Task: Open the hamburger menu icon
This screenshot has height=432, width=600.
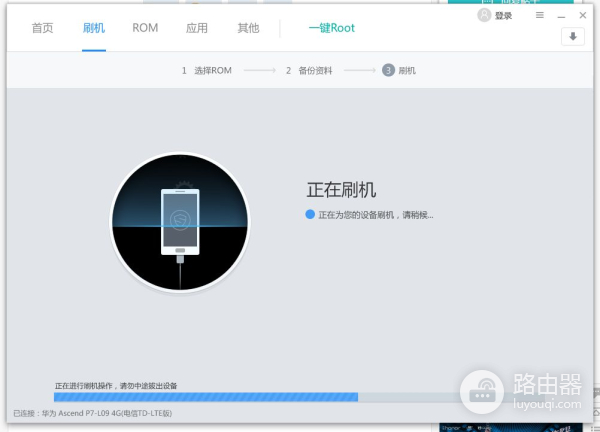Action: (x=540, y=15)
